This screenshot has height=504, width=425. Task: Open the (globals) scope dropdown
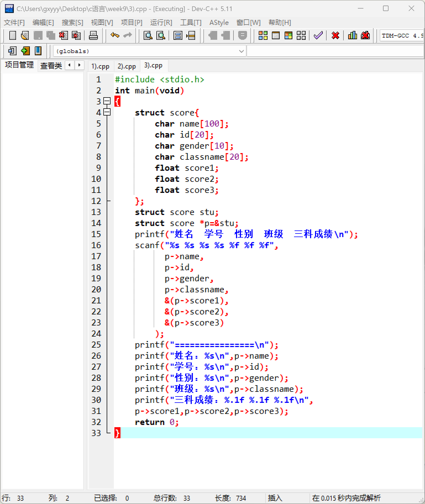click(149, 51)
